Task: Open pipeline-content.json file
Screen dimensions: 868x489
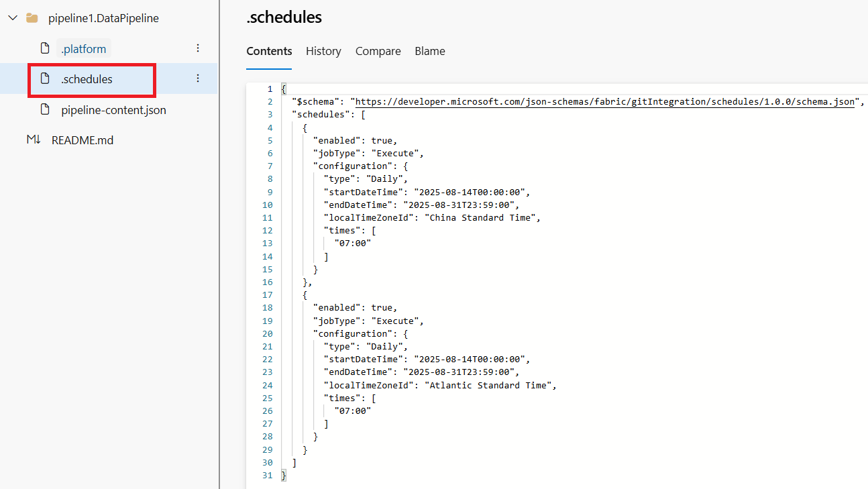Action: [113, 110]
